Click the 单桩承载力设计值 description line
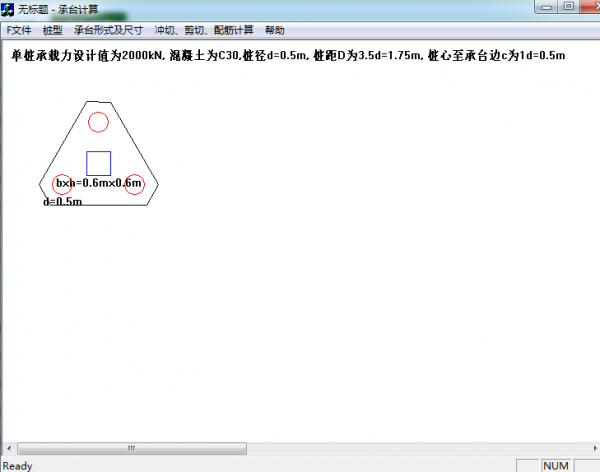The width and height of the screenshot is (600, 472). click(288, 56)
